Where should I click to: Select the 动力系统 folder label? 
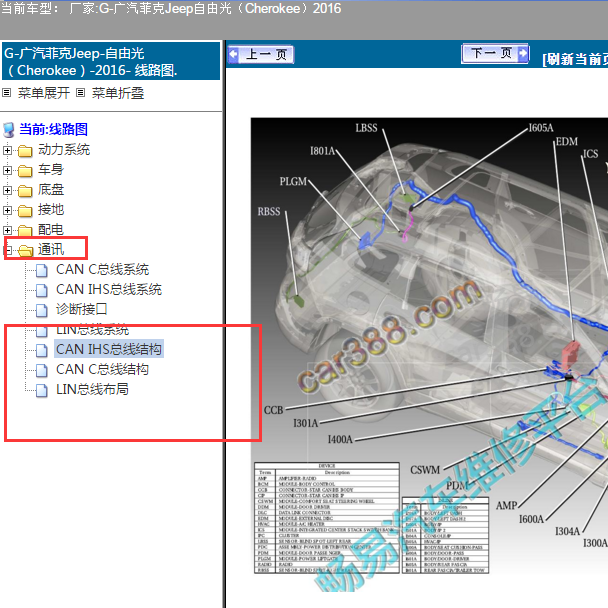point(64,150)
